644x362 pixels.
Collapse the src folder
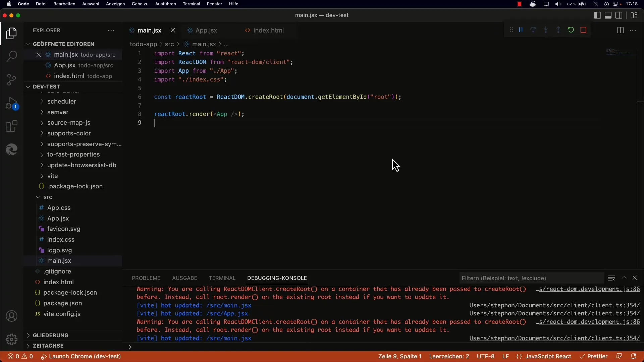[x=48, y=197]
